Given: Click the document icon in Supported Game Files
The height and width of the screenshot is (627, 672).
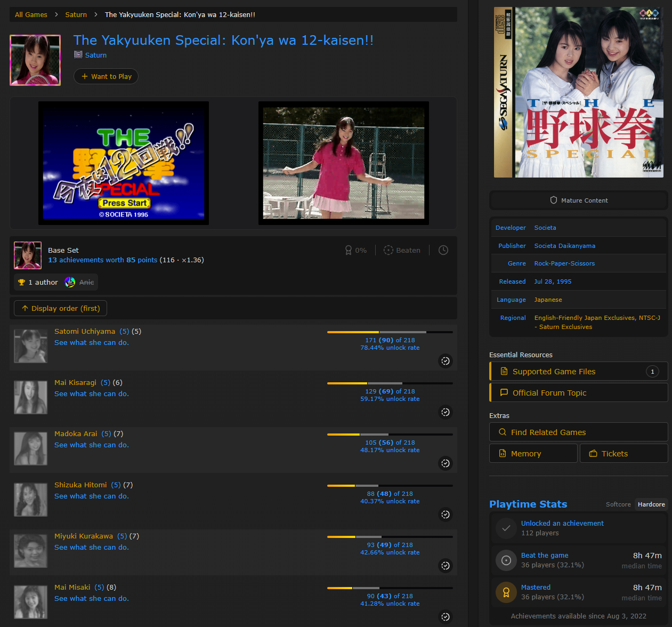Looking at the screenshot, I should point(504,371).
